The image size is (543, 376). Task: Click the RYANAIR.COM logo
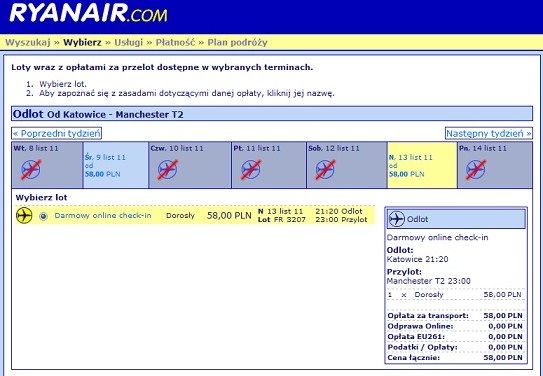[89, 13]
